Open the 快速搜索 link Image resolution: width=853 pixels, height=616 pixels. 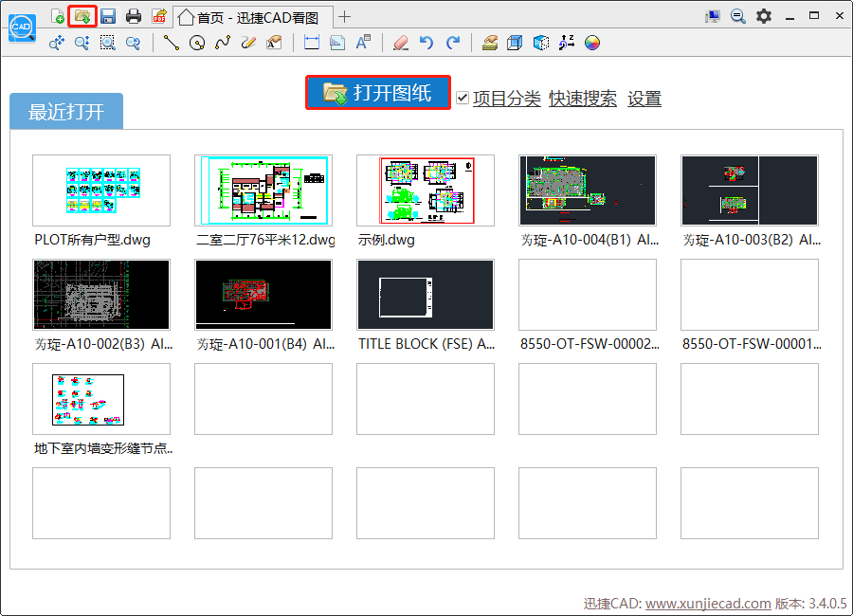(x=583, y=99)
